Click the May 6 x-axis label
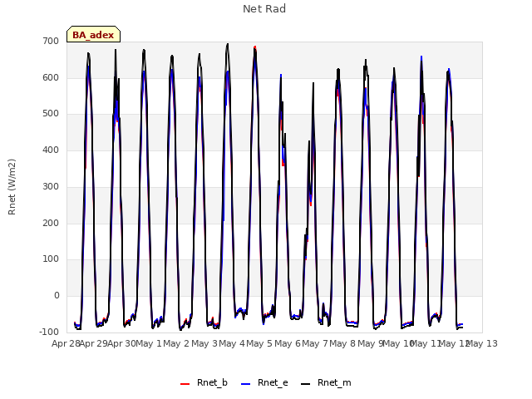 click(x=288, y=343)
